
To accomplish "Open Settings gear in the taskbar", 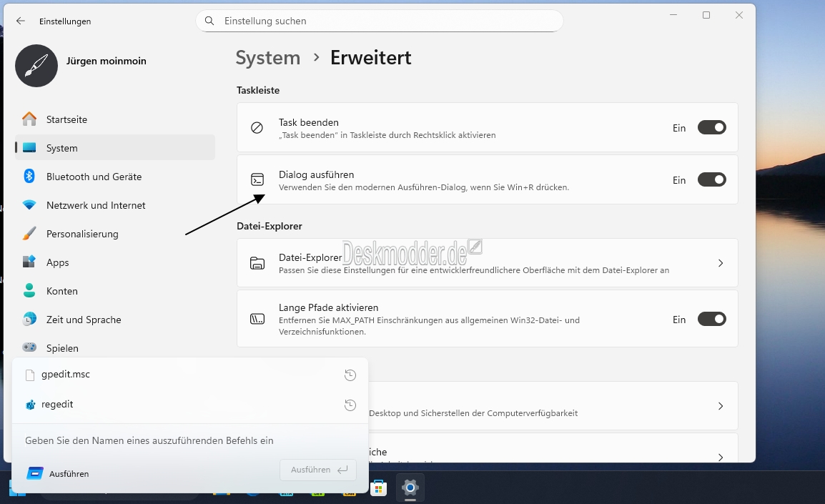I will (x=410, y=488).
